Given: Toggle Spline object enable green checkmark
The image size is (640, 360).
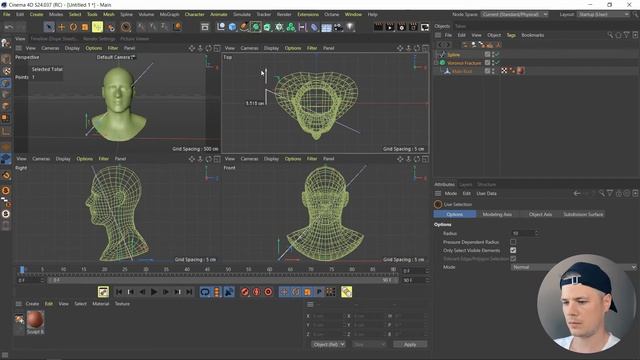Looking at the screenshot, I should [x=497, y=54].
